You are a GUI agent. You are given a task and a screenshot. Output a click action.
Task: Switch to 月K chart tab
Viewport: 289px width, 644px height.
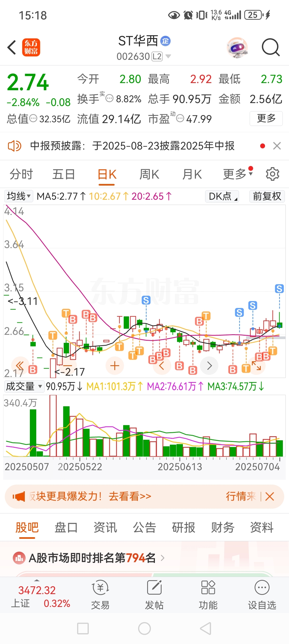click(192, 174)
